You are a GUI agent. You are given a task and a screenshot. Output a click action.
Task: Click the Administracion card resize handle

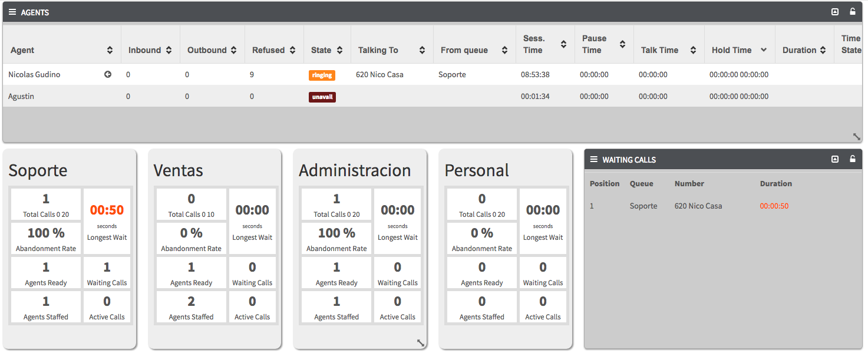point(421,343)
